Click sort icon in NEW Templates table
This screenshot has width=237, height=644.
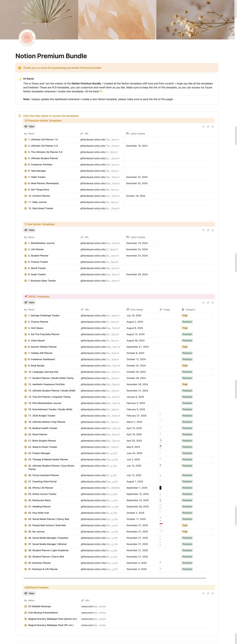tap(208, 303)
